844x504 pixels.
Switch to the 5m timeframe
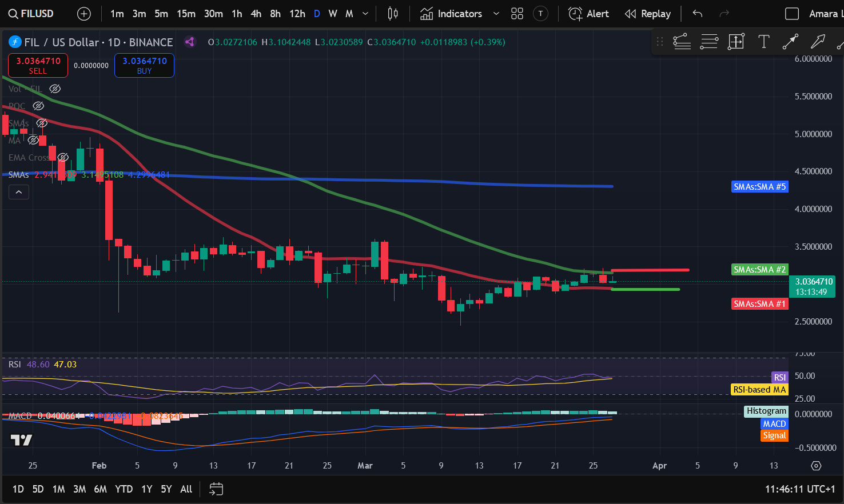(161, 14)
